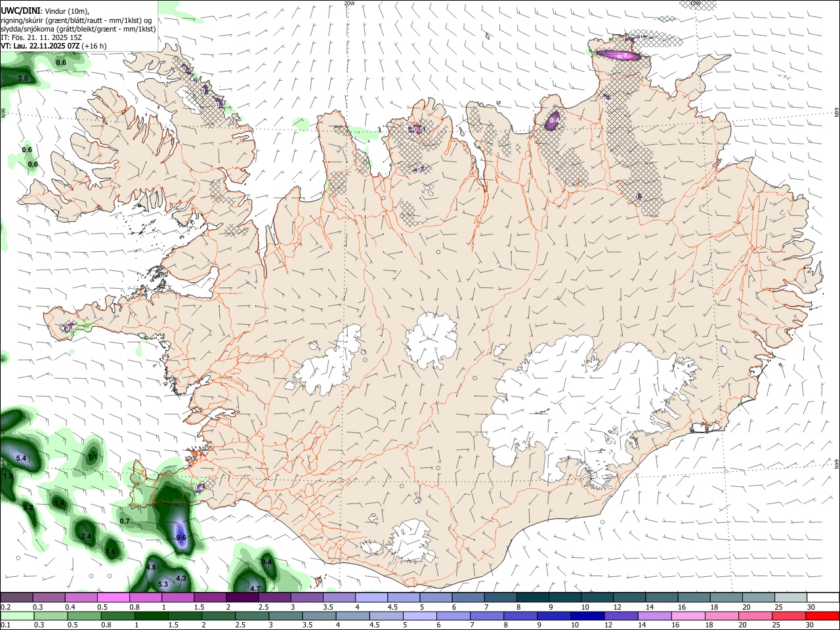Select the 1.6 rainfall value in southwest sea
840x630 pixels.
[x=111, y=552]
